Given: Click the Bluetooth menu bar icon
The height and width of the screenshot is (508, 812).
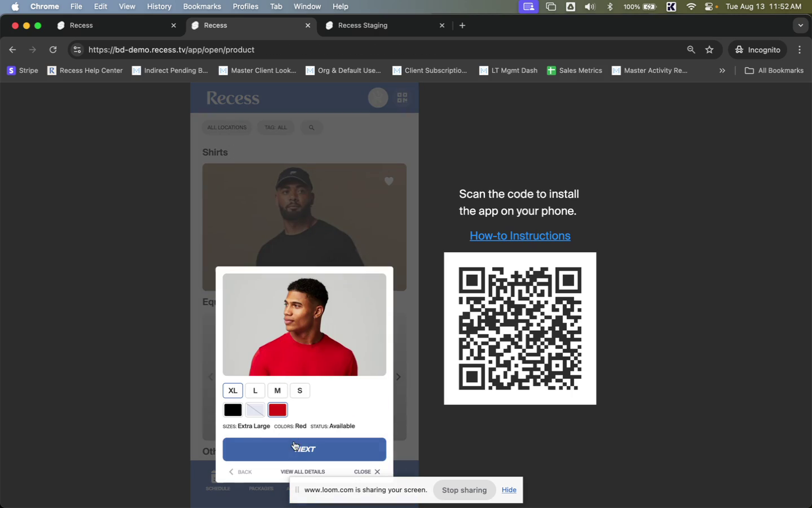Looking at the screenshot, I should (x=610, y=7).
